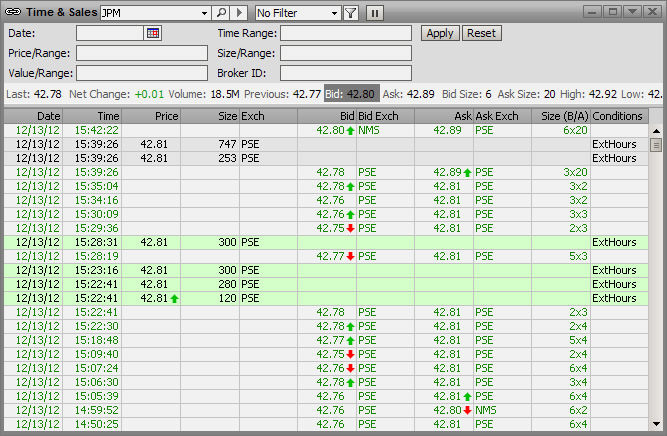Click the Previous 42.77 summary value
The image size is (667, 436).
tap(307, 94)
